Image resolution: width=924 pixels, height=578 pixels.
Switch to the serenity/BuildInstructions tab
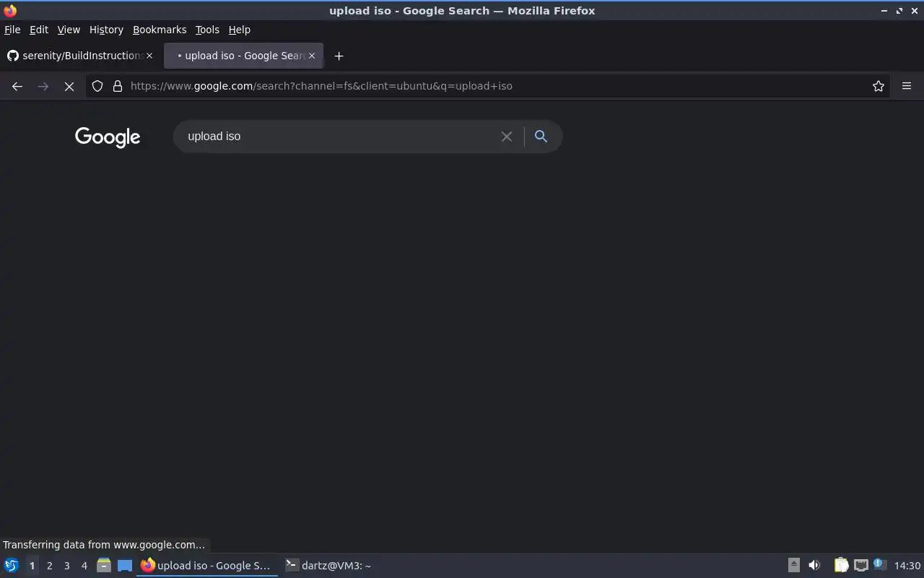(x=79, y=56)
